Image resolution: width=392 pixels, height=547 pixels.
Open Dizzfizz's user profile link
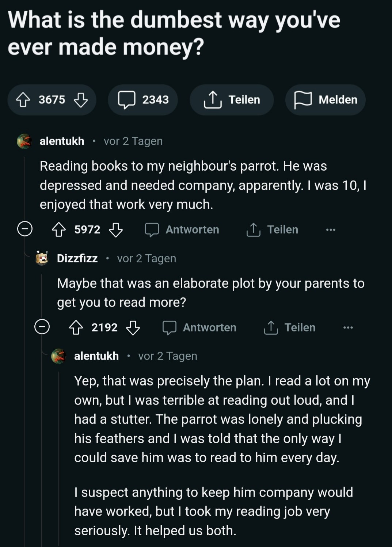pos(77,259)
